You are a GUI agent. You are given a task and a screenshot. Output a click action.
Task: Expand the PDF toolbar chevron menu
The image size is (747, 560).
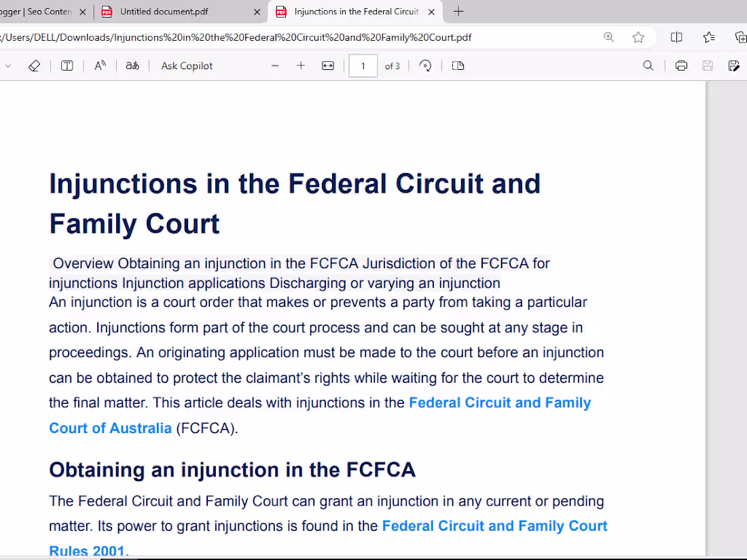pyautogui.click(x=8, y=65)
